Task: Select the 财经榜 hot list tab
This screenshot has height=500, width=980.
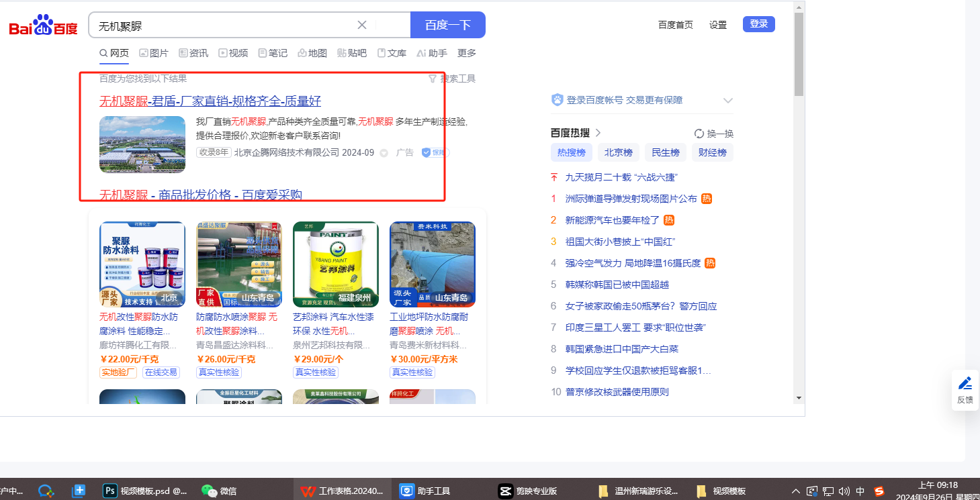Action: 713,152
